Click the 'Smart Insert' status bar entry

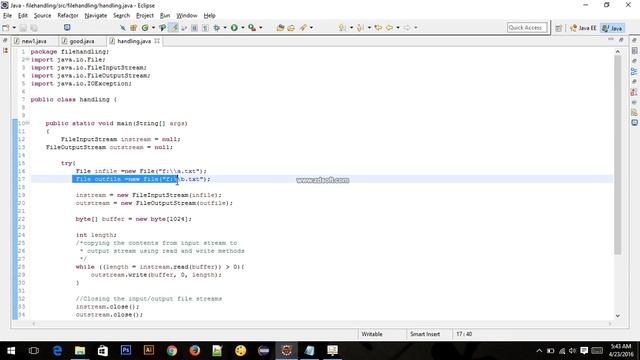[x=425, y=334]
